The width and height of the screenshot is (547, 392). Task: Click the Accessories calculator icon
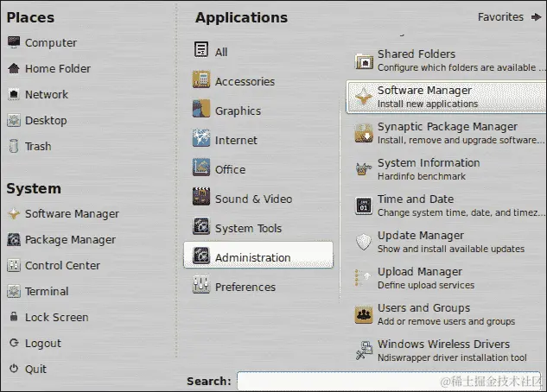click(201, 79)
